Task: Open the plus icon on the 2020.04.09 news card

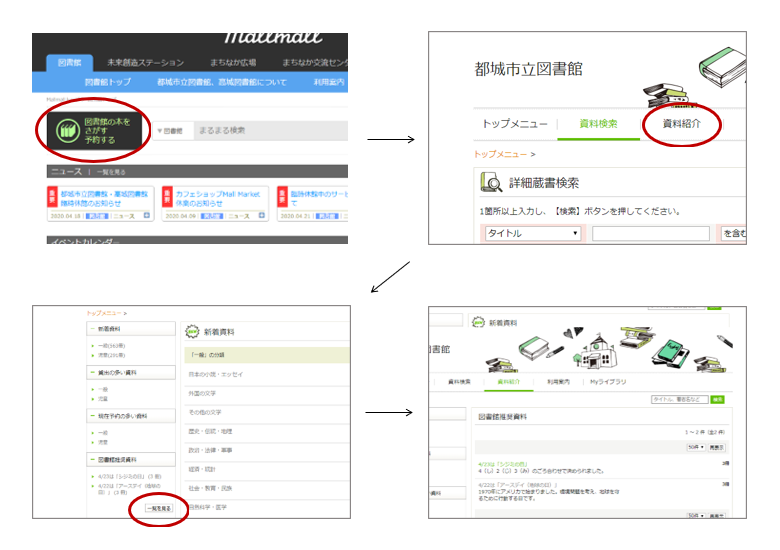Action: point(262,215)
